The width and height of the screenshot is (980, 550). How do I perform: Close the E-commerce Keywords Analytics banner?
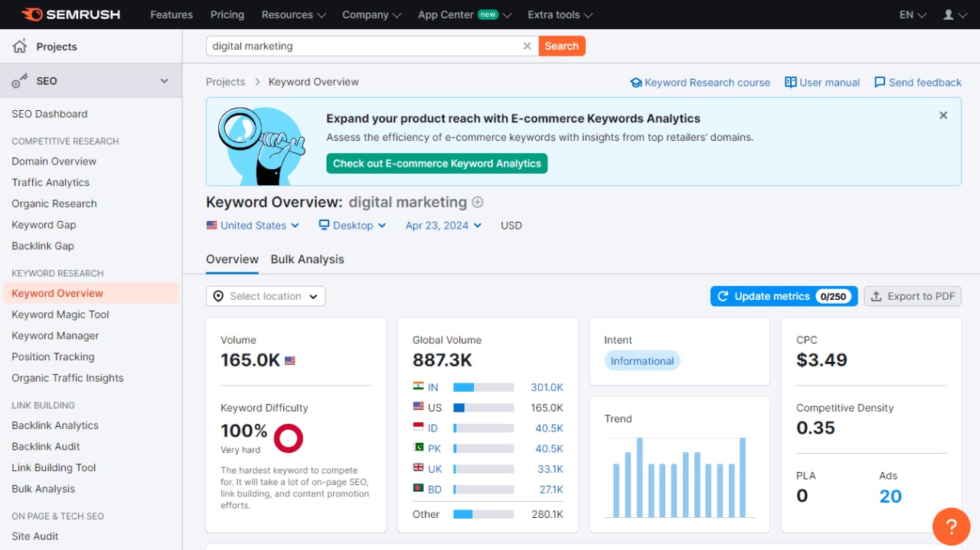(x=943, y=116)
